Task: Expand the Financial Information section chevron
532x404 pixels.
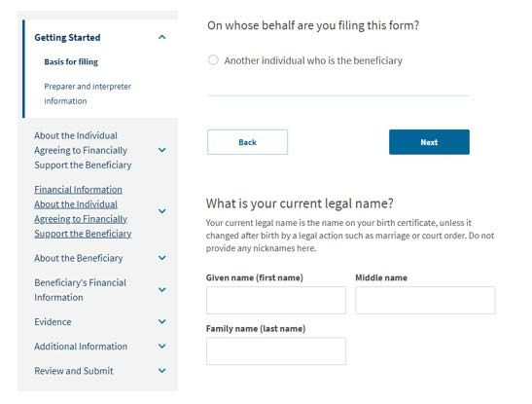Action: tap(162, 211)
